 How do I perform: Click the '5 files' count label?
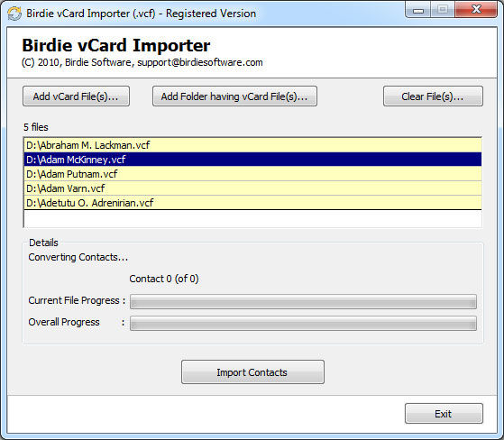pos(36,127)
